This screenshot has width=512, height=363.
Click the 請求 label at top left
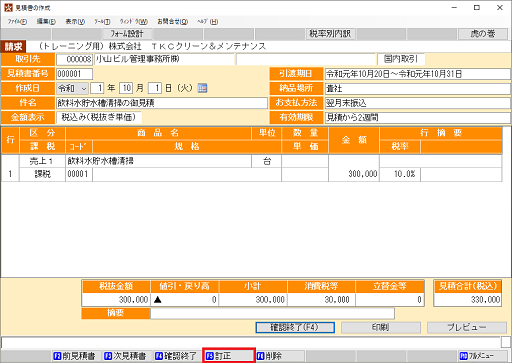tap(13, 46)
